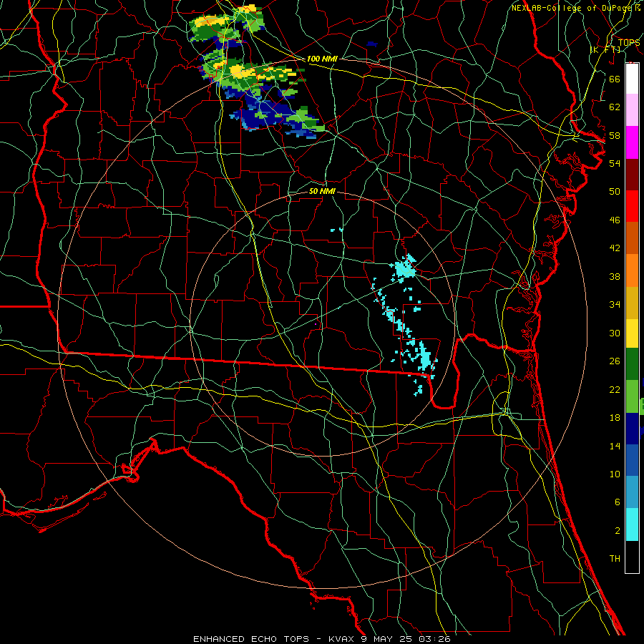Click the yellow swatch near 30
This screenshot has width=644, height=644.
click(632, 333)
